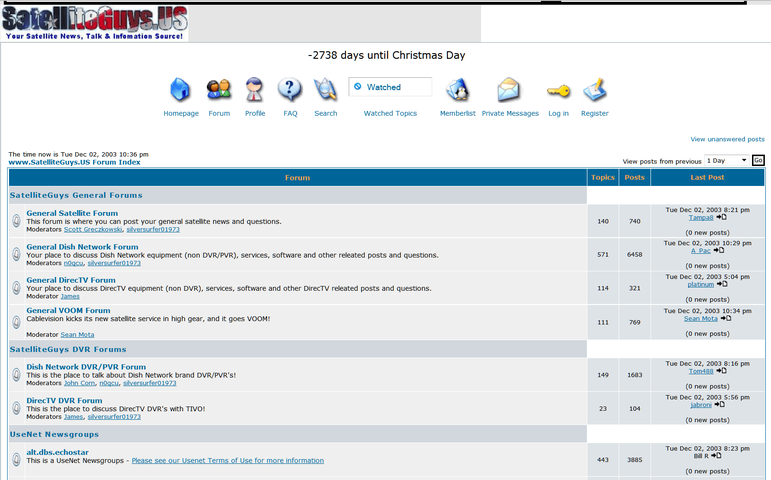Open UseNet Newsgroups category
The height and width of the screenshot is (480, 771).
pyautogui.click(x=54, y=434)
